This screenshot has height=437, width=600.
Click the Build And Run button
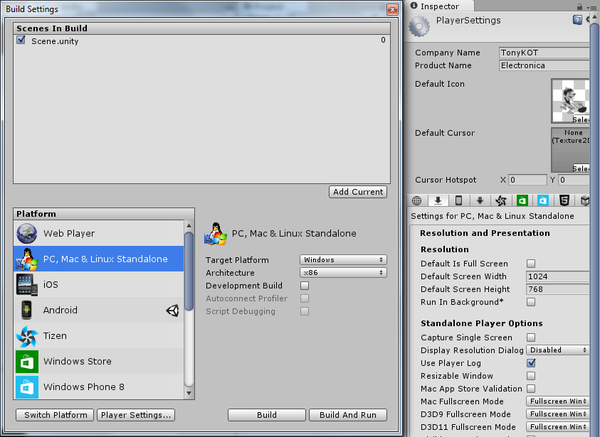tap(348, 415)
